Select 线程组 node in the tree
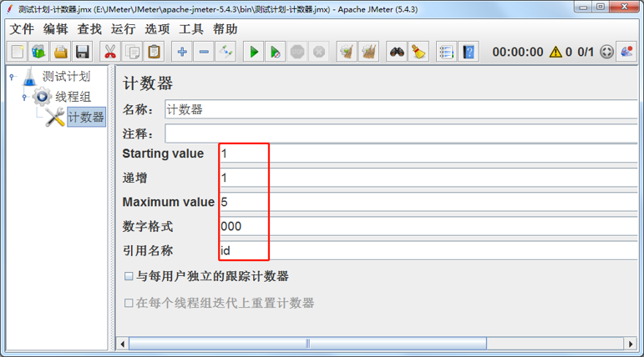This screenshot has height=357, width=644. (x=73, y=97)
